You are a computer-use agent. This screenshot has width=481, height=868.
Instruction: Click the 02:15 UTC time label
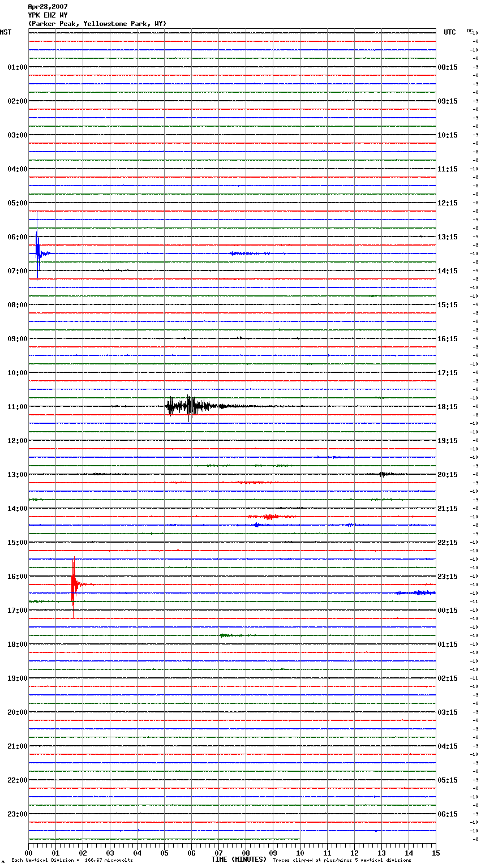coord(448,678)
